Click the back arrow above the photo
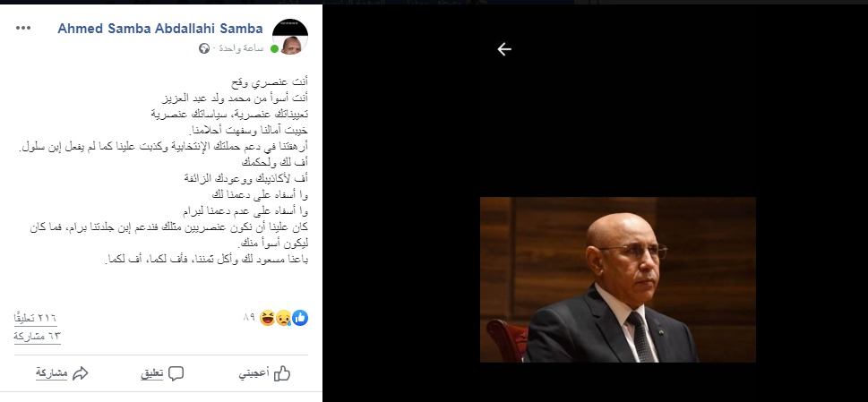Image resolution: width=868 pixels, height=402 pixels. (503, 49)
